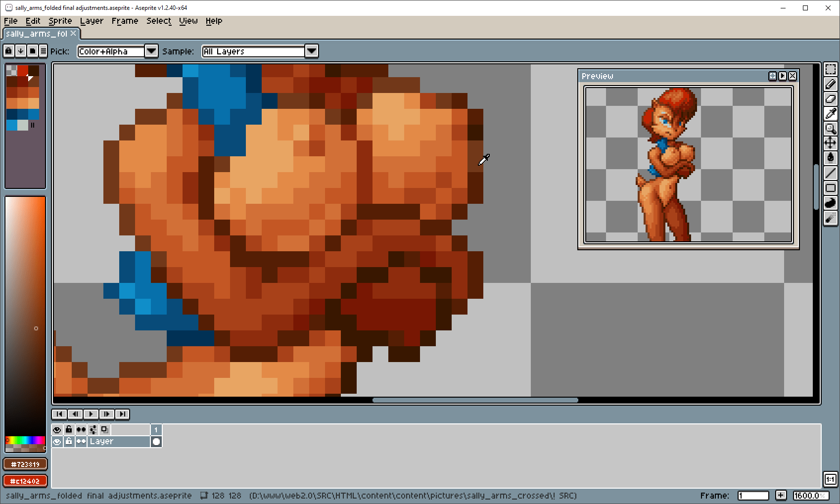Click the foreground color #723819 button
The image size is (840, 504).
point(25,464)
